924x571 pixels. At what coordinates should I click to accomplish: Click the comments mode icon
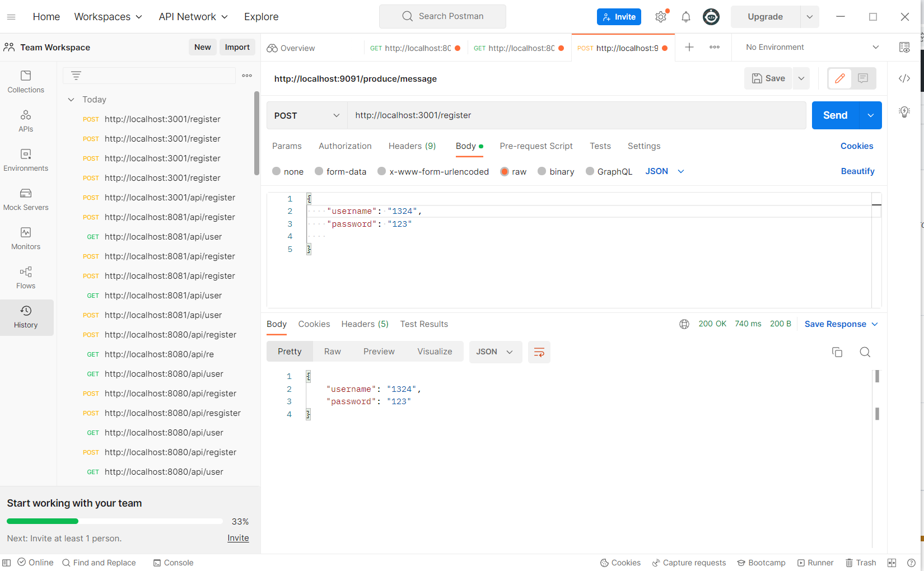pyautogui.click(x=863, y=78)
